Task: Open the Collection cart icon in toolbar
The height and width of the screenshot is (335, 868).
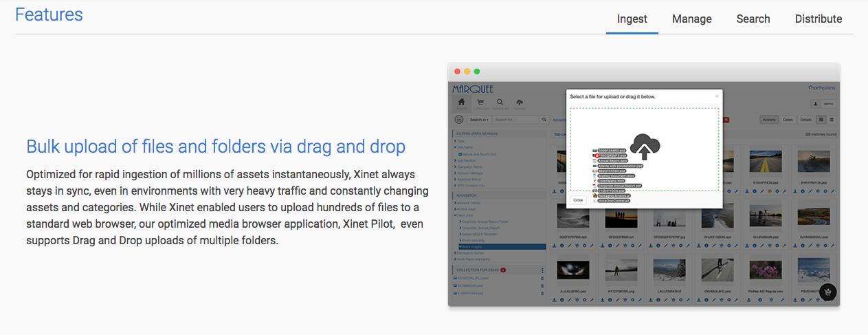Action: 480,104
